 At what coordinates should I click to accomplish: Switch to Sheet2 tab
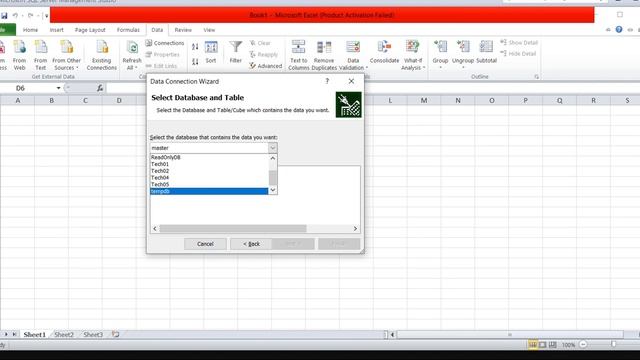click(x=64, y=334)
